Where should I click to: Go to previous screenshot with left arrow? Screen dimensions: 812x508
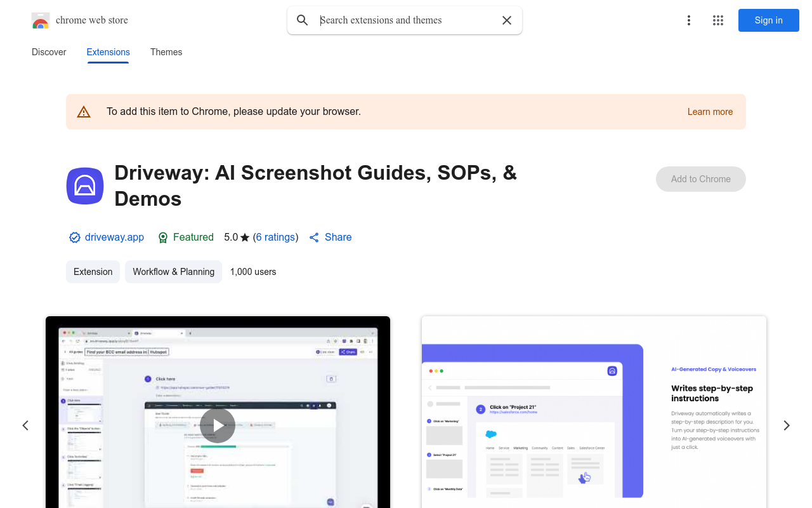25,425
